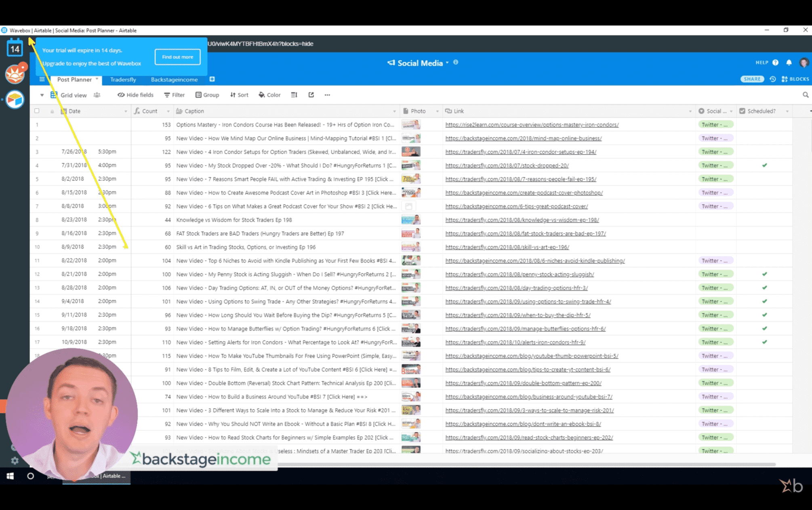The height and width of the screenshot is (510, 812).
Task: Click the Grid view label
Action: 74,95
